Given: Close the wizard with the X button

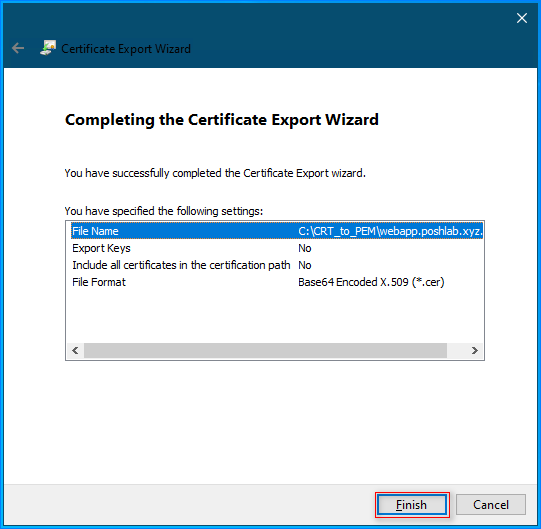Looking at the screenshot, I should tap(522, 18).
